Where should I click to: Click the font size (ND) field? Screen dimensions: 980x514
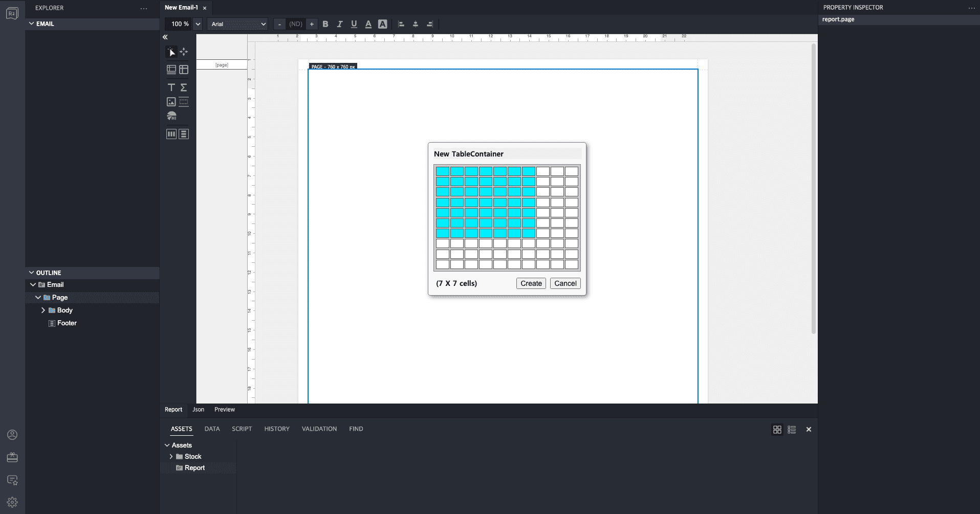click(x=296, y=24)
